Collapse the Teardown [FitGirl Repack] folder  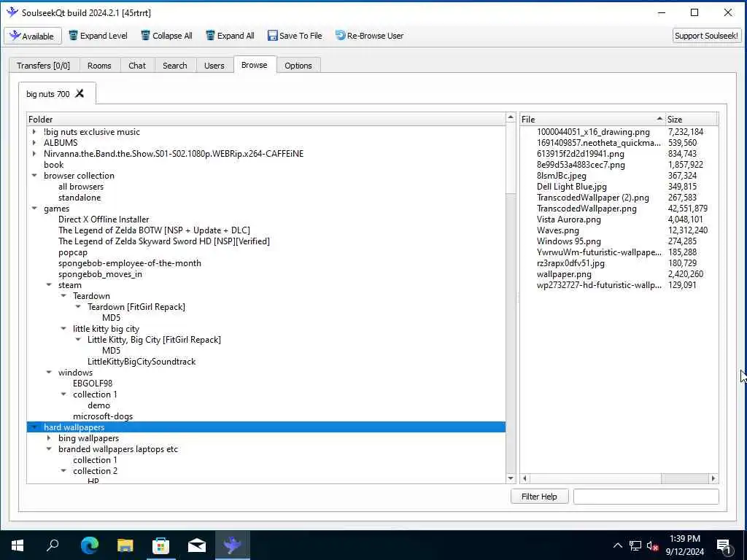(x=78, y=307)
